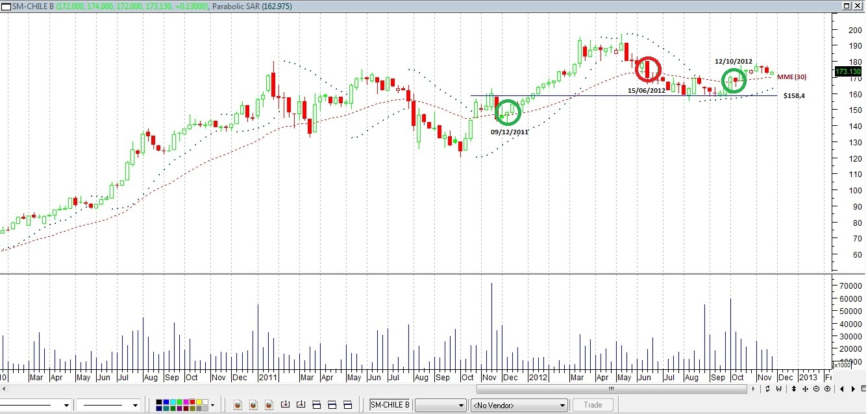Click the 2011 label on date axis
The height and width of the screenshot is (414, 868).
(x=268, y=377)
